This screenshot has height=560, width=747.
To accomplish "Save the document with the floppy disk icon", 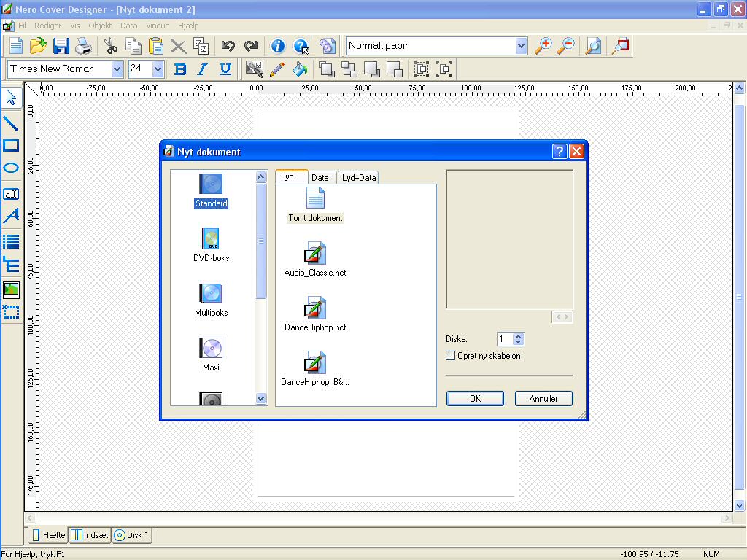I will pyautogui.click(x=61, y=46).
